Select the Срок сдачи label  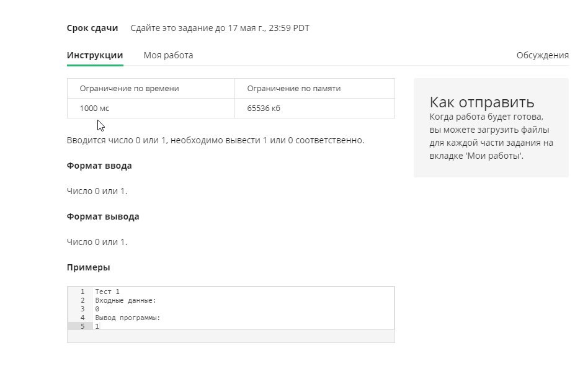pyautogui.click(x=92, y=28)
